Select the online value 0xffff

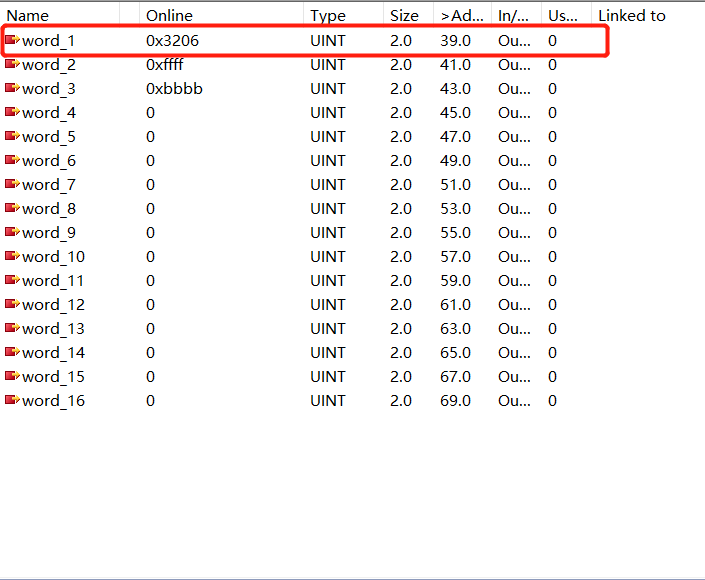165,65
